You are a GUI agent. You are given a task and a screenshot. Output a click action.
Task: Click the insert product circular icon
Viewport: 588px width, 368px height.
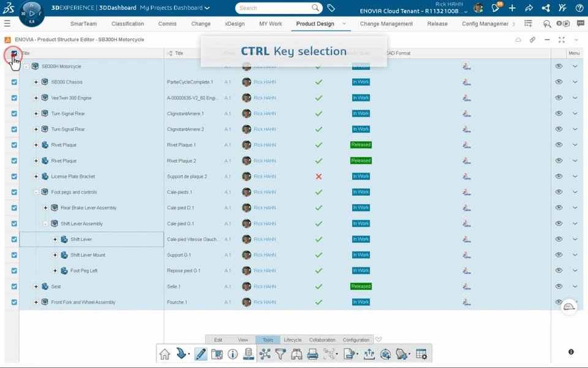click(x=385, y=354)
